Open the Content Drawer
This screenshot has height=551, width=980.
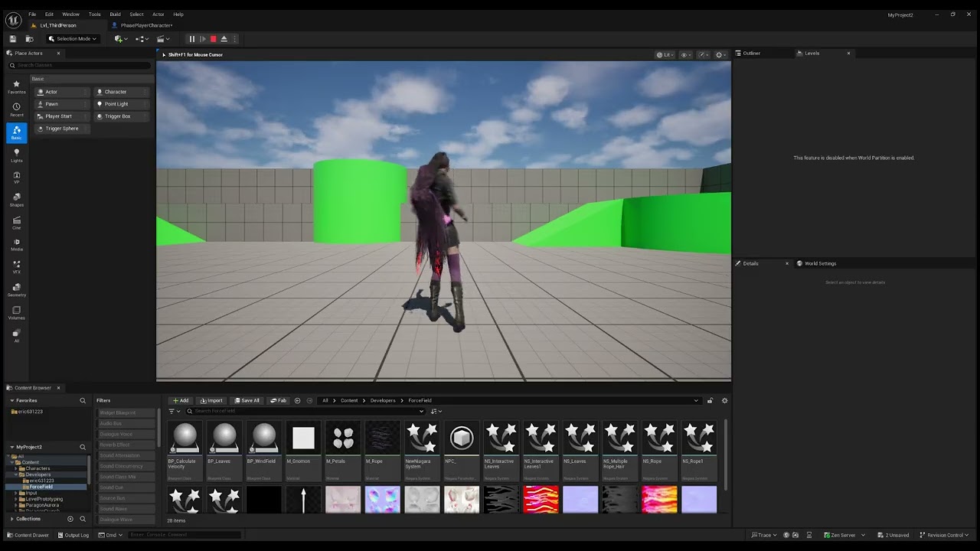point(28,535)
